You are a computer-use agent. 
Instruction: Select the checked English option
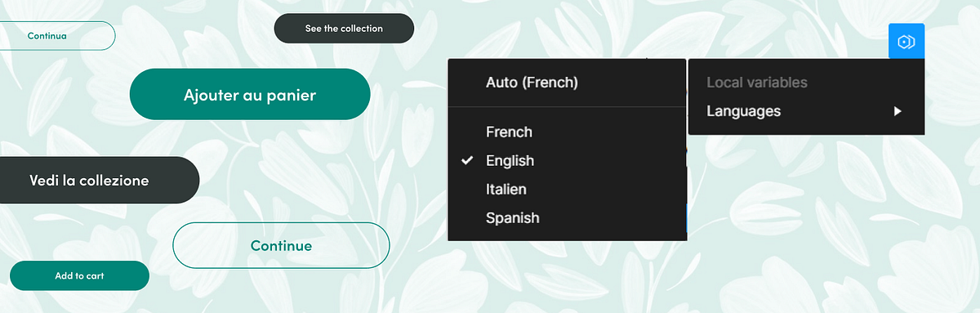pyautogui.click(x=568, y=160)
